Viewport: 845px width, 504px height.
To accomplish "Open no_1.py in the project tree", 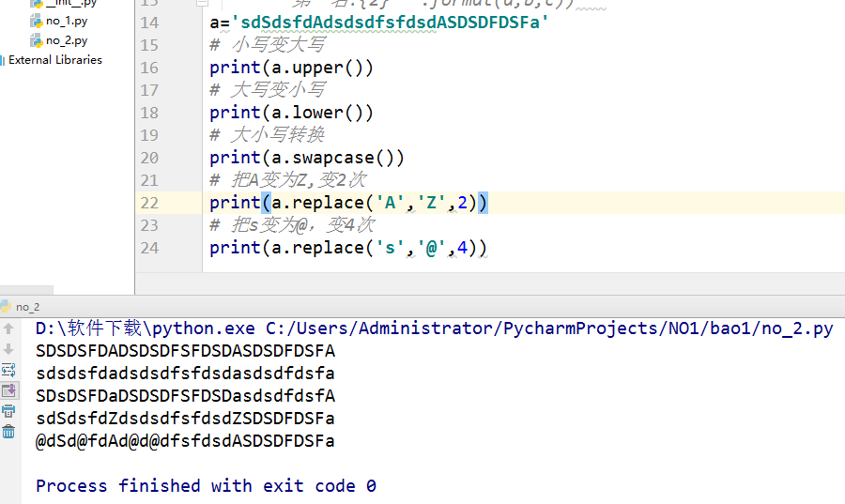I will coord(67,21).
